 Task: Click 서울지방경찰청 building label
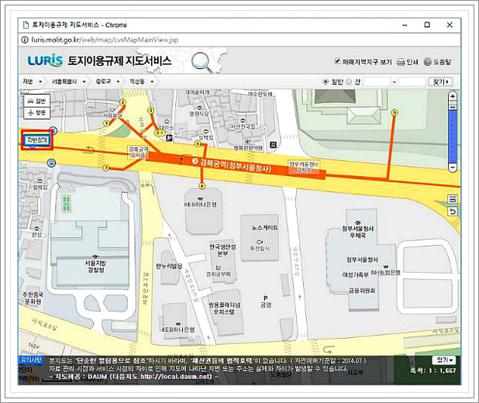[x=95, y=266]
